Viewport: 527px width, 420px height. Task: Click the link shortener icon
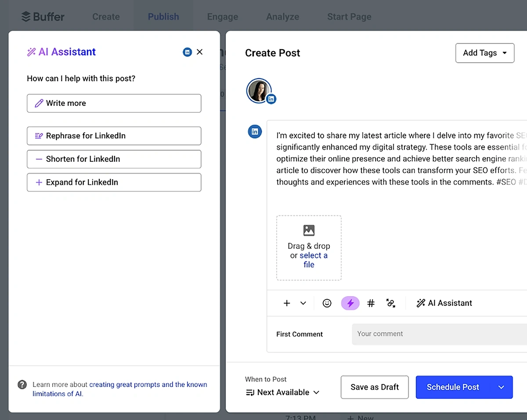(391, 303)
